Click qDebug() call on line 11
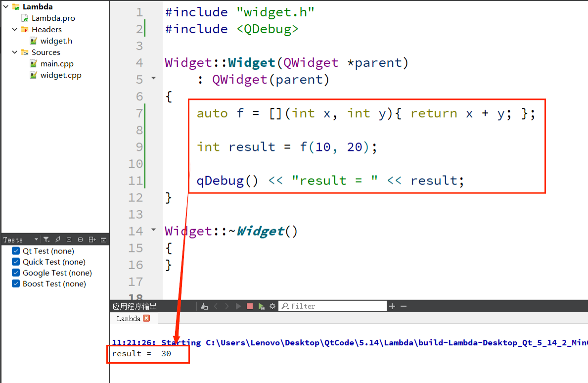 tap(227, 181)
